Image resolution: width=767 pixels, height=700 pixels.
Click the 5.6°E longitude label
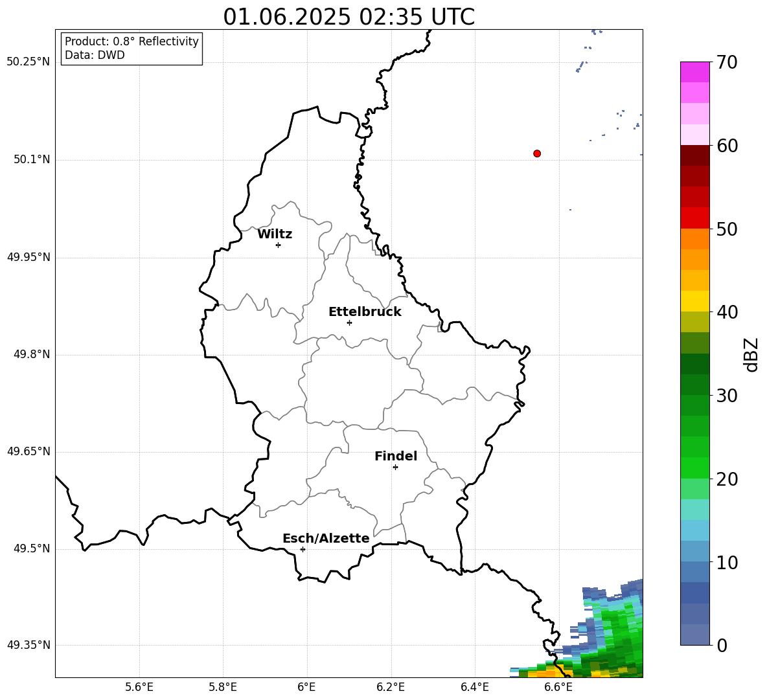139,687
